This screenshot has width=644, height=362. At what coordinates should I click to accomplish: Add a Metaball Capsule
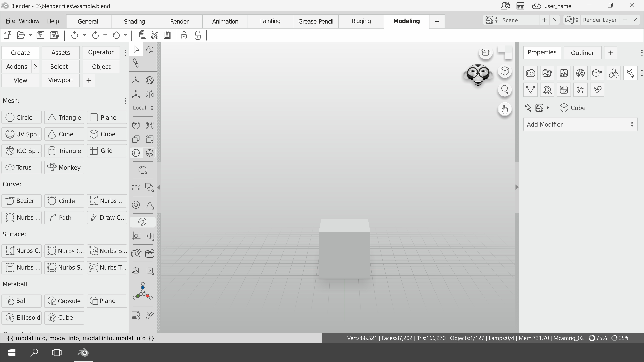[64, 301]
